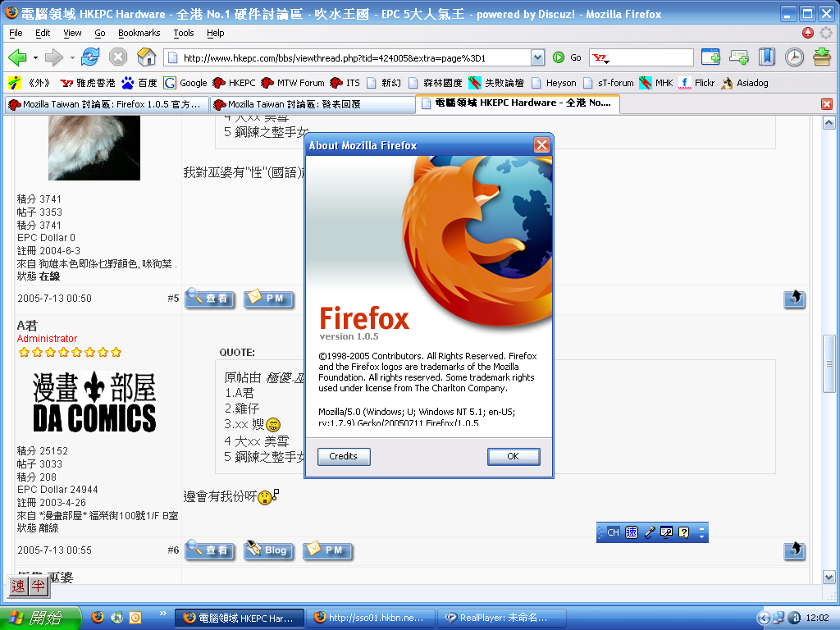Open the History clock icon
Screen dimensions: 840x630
[x=794, y=57]
